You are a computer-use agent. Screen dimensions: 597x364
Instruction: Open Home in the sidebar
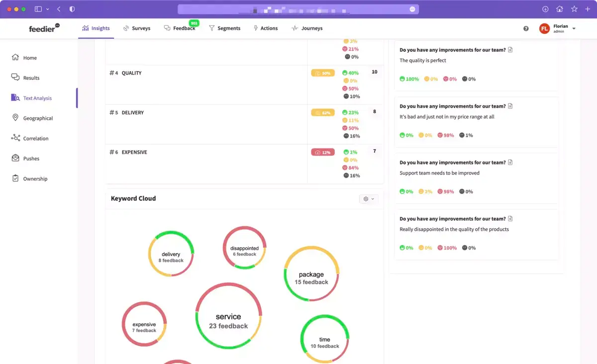(x=30, y=58)
